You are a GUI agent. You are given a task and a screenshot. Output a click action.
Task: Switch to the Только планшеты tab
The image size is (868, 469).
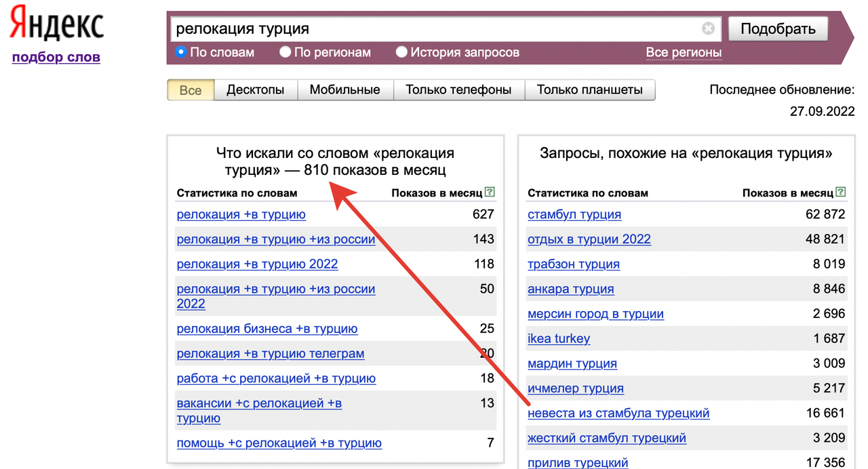coord(590,90)
